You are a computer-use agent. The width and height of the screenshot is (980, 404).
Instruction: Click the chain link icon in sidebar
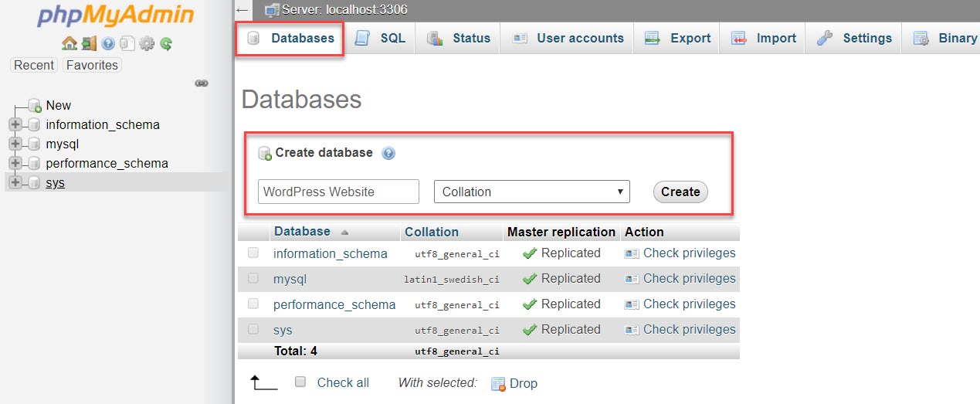click(x=202, y=83)
